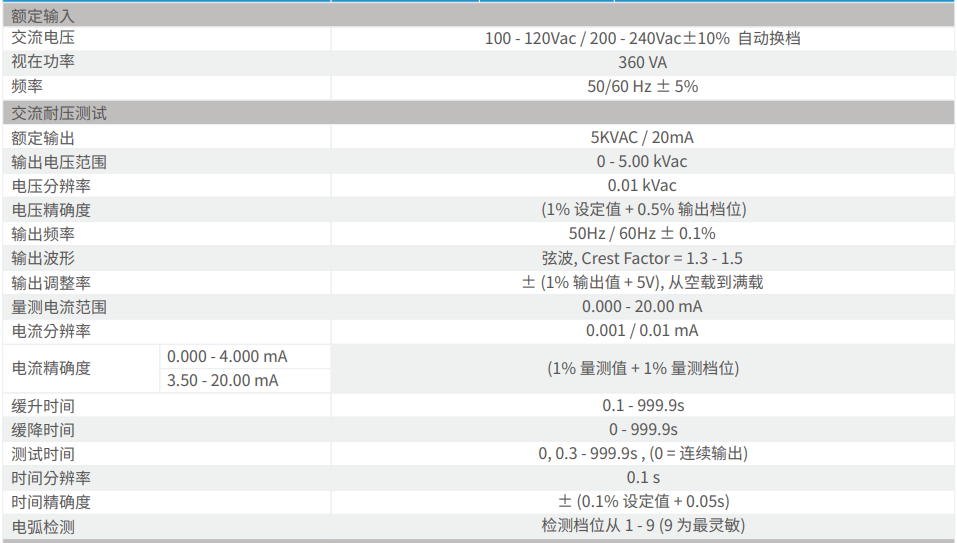The width and height of the screenshot is (957, 543).
Task: Click the 时间精确度 row label
Action: pos(51,502)
